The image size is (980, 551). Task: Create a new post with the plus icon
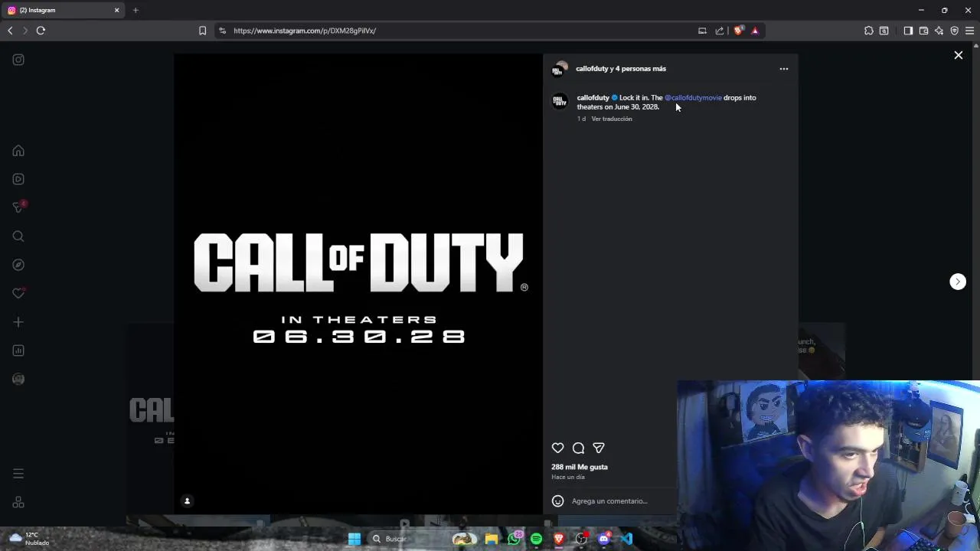click(x=18, y=322)
